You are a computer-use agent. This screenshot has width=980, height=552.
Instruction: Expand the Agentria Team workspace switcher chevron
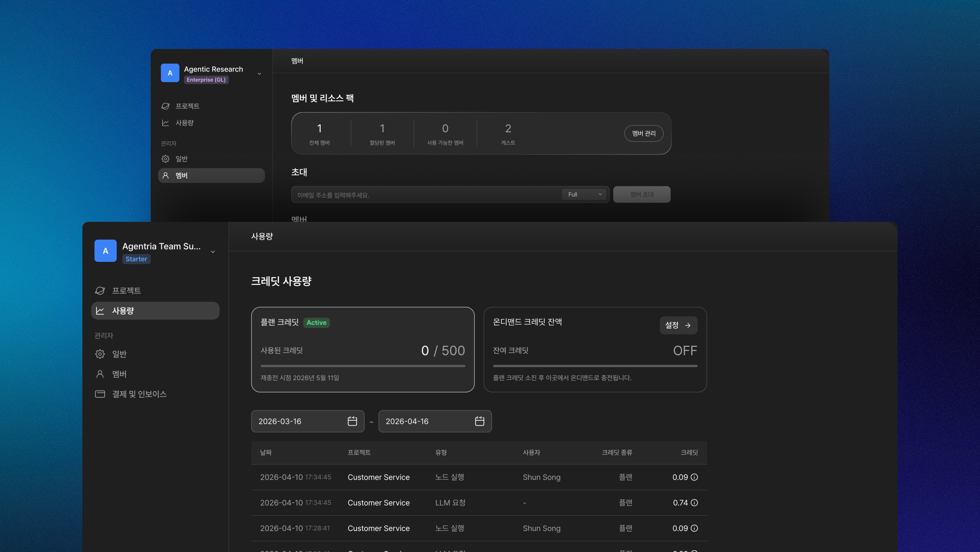(213, 252)
